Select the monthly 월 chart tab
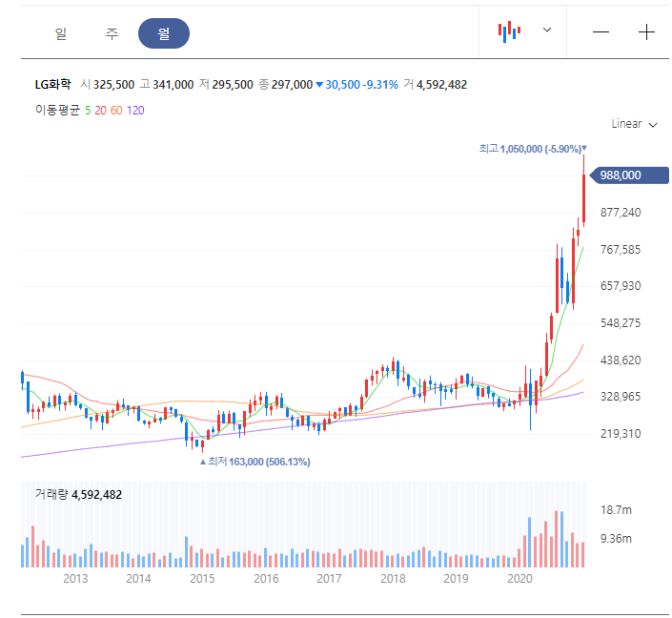Image resolution: width=672 pixels, height=618 pixels. (164, 33)
